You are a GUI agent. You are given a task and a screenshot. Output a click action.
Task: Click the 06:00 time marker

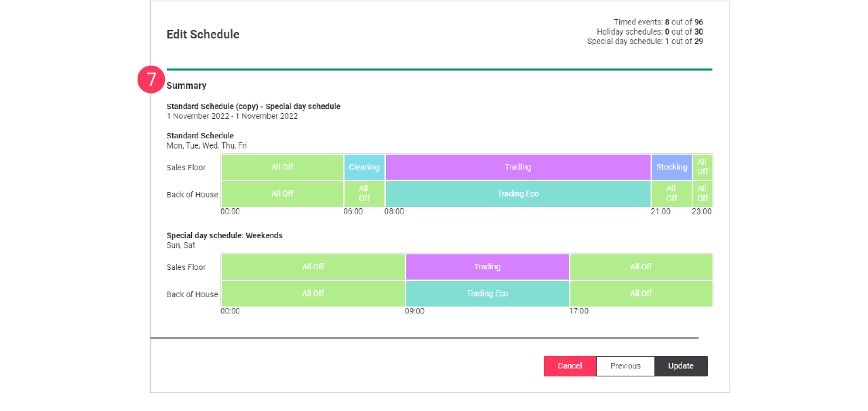point(353,211)
